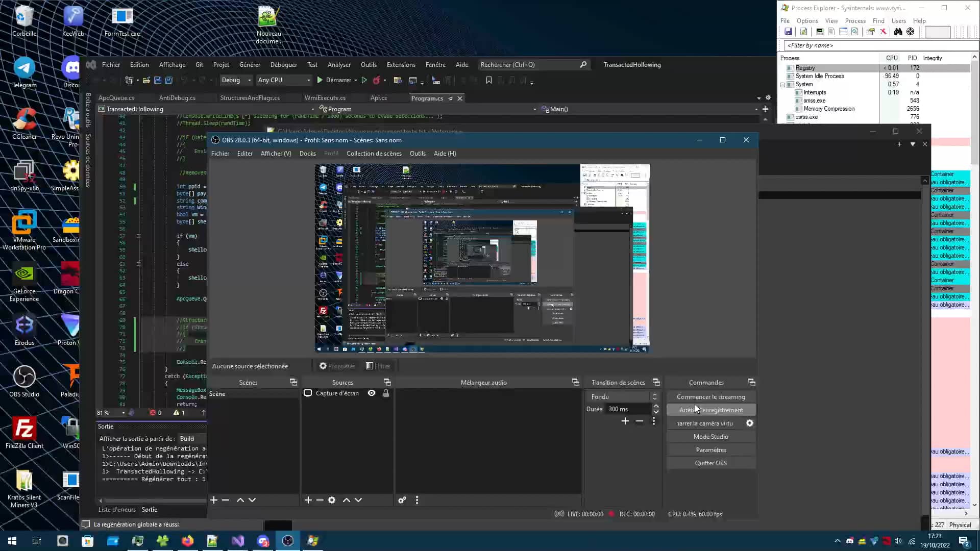Switch to the AntiDebug.cs tab
The image size is (980, 551).
point(177,97)
